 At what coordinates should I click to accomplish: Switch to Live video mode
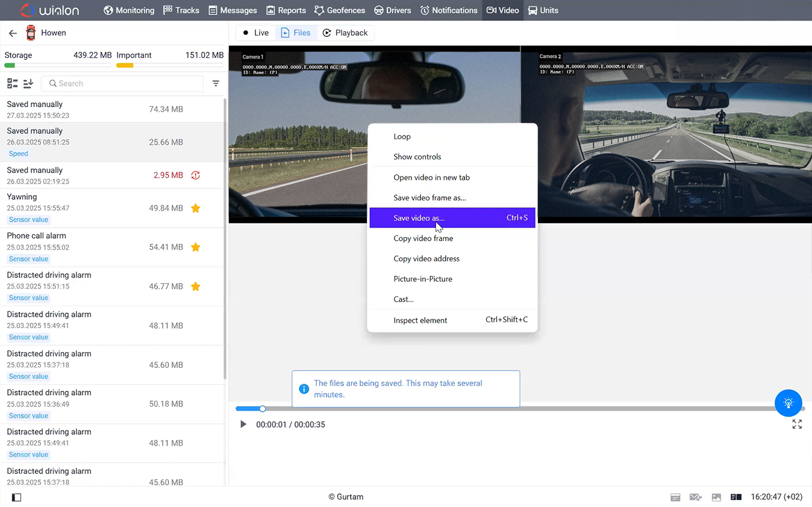pyautogui.click(x=255, y=33)
